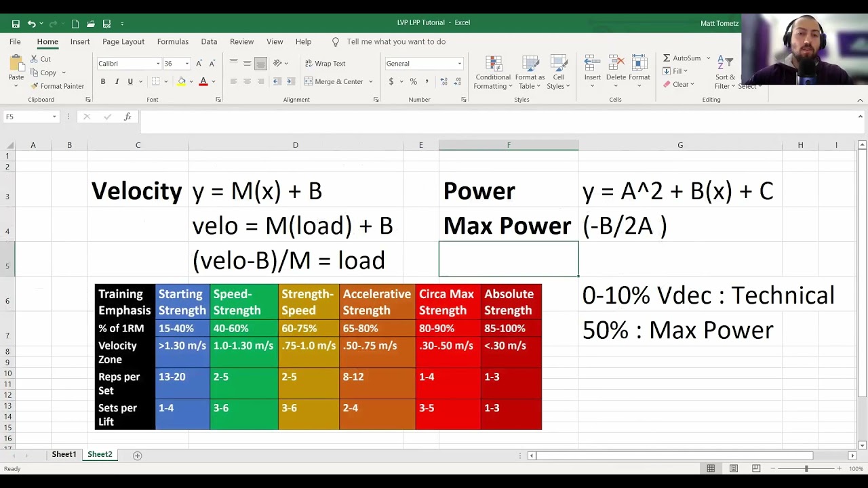Apply the red font color A

coord(203,81)
